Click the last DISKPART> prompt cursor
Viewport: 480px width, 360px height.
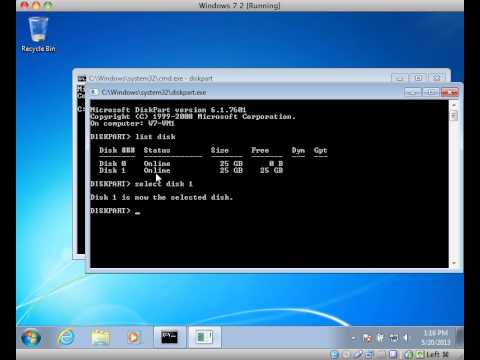[x=138, y=212]
